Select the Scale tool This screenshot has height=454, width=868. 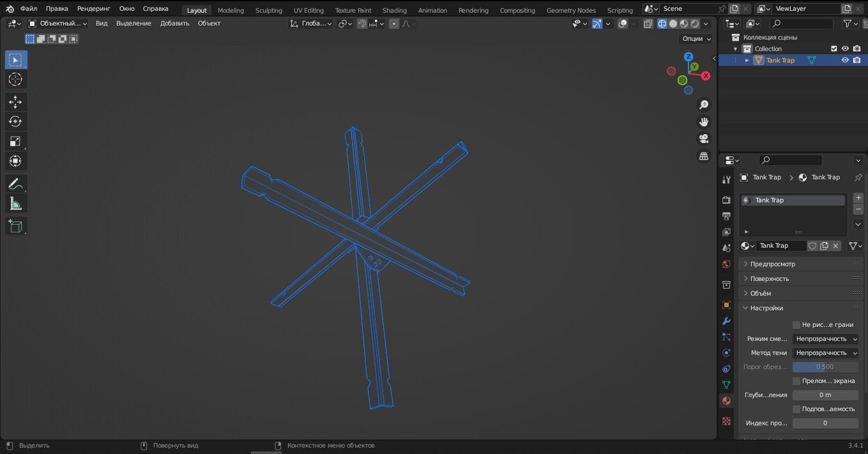15,141
